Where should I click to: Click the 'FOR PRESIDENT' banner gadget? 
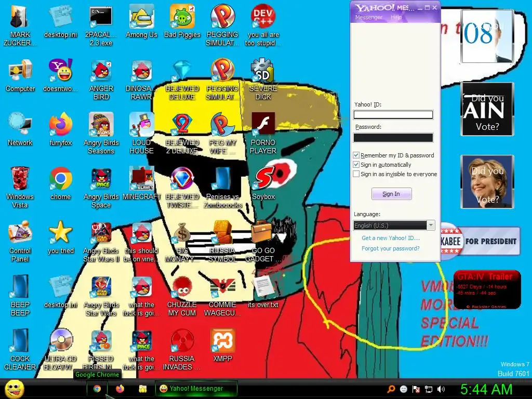481,241
